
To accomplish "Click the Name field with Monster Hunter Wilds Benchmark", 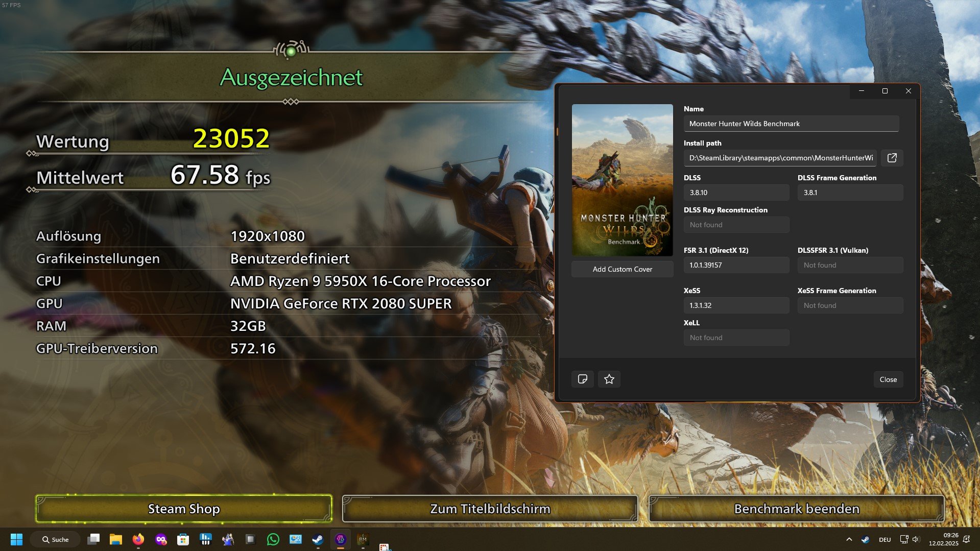I will coord(791,124).
